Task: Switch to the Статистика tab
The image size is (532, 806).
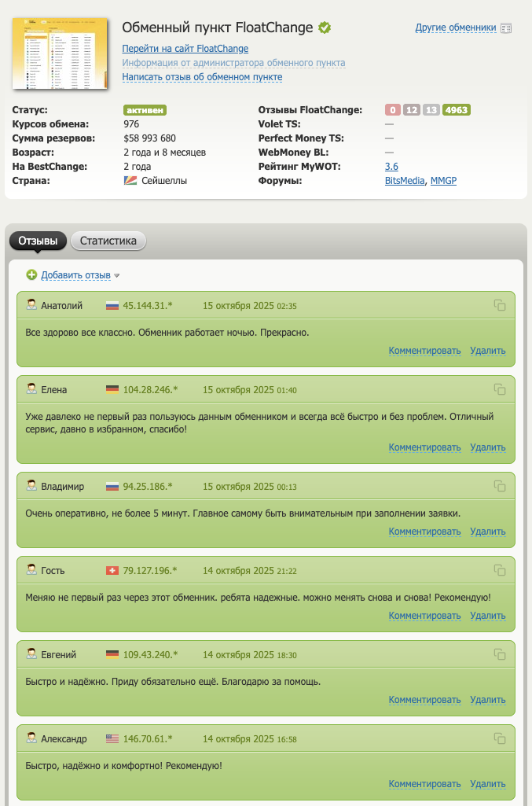Action: (108, 241)
